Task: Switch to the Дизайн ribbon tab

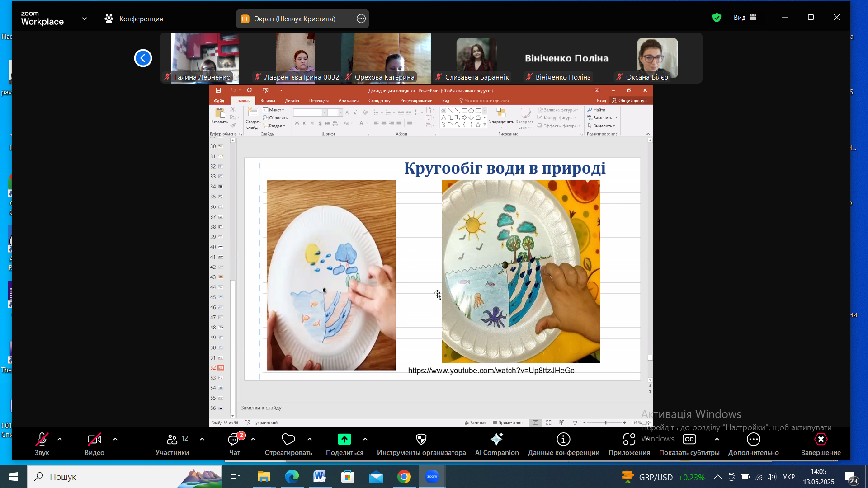Action: click(292, 101)
